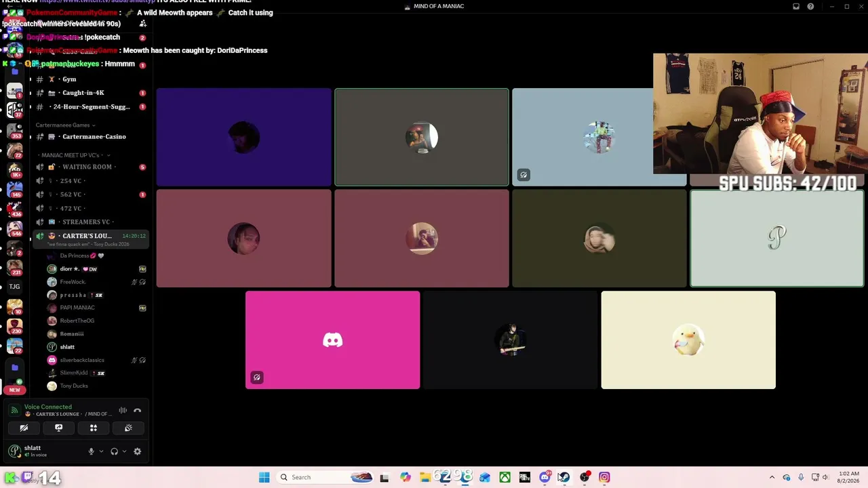Mute your microphone
Viewport: 868px width, 488px height.
tap(91, 451)
